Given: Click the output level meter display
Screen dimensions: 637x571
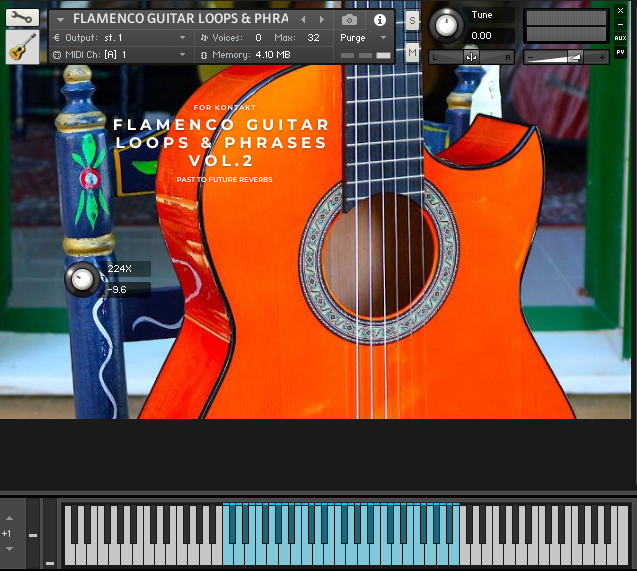Looking at the screenshot, I should click(566, 26).
